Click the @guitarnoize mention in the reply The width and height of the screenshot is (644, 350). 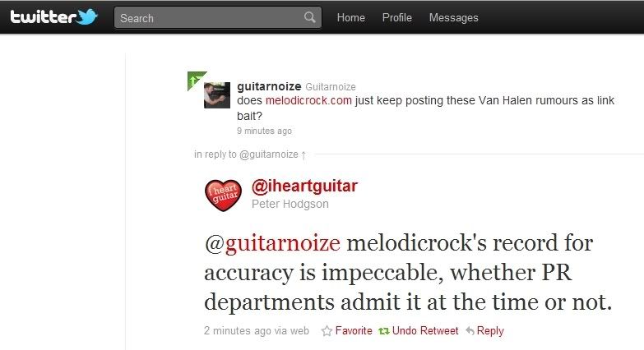pyautogui.click(x=272, y=243)
